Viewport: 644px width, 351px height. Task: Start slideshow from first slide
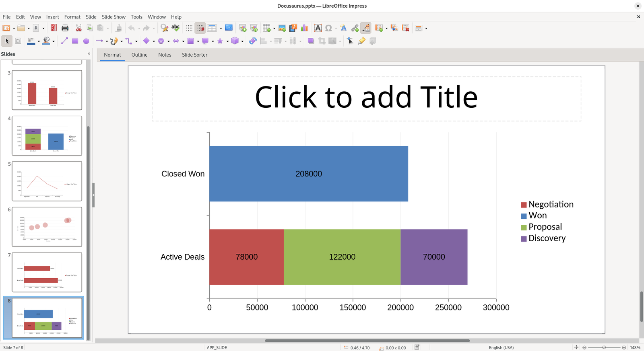[x=242, y=28]
